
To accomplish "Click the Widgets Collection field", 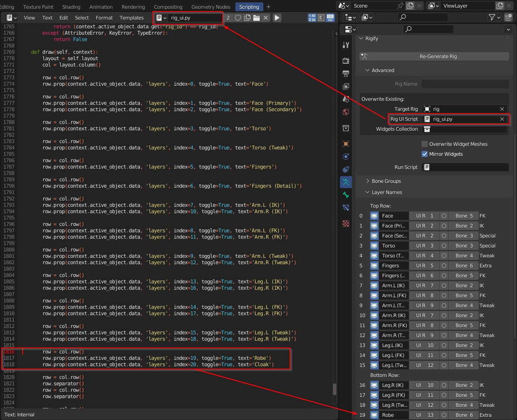I will [465, 129].
